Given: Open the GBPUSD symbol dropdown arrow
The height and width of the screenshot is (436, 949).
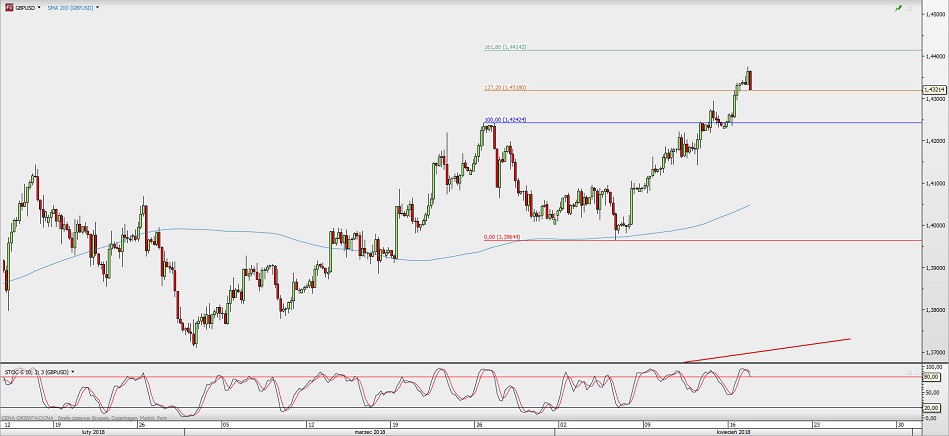Looking at the screenshot, I should pos(39,8).
